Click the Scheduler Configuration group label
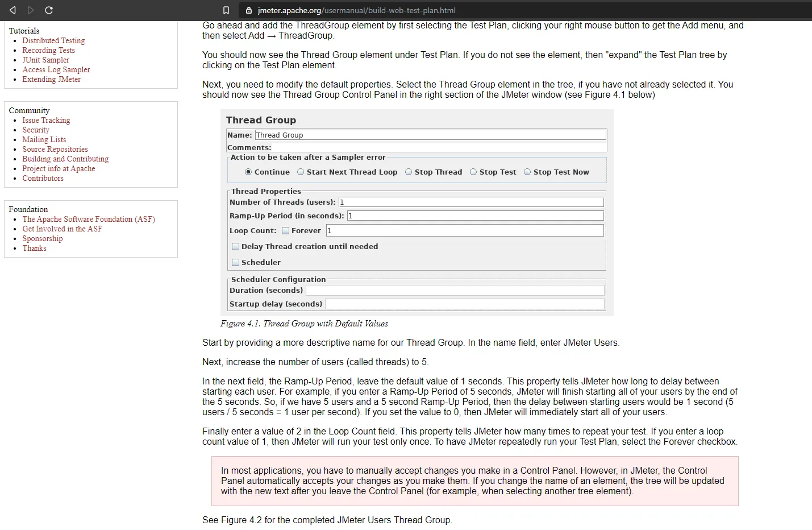This screenshot has width=812, height=530. tap(278, 279)
